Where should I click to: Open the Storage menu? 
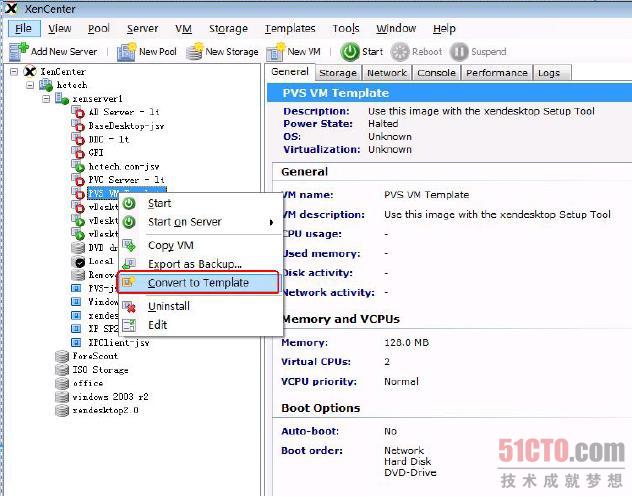pyautogui.click(x=228, y=29)
